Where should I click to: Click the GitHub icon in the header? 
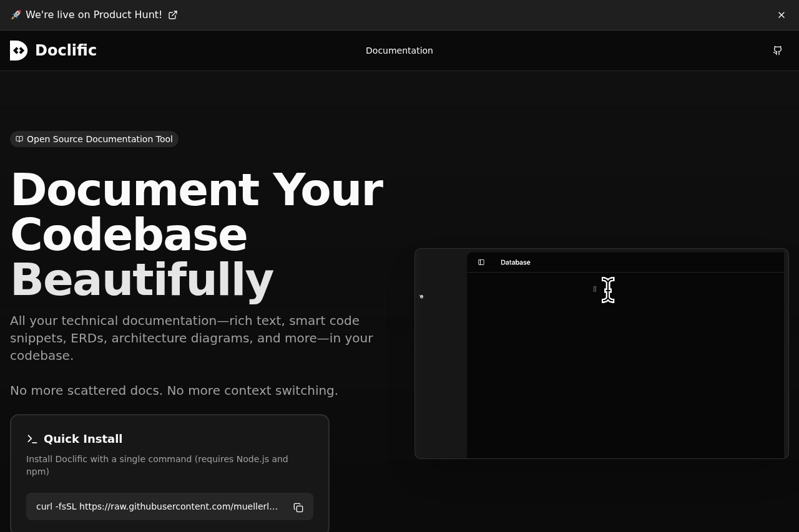pos(777,51)
